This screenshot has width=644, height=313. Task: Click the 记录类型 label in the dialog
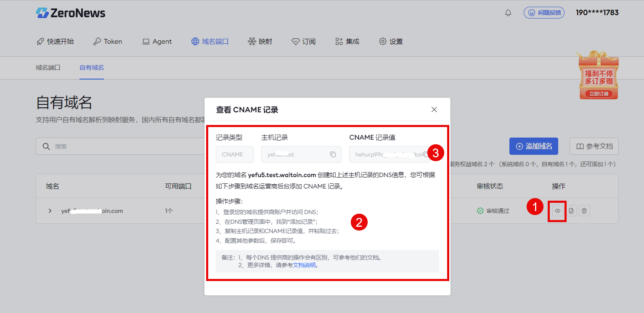pyautogui.click(x=229, y=137)
